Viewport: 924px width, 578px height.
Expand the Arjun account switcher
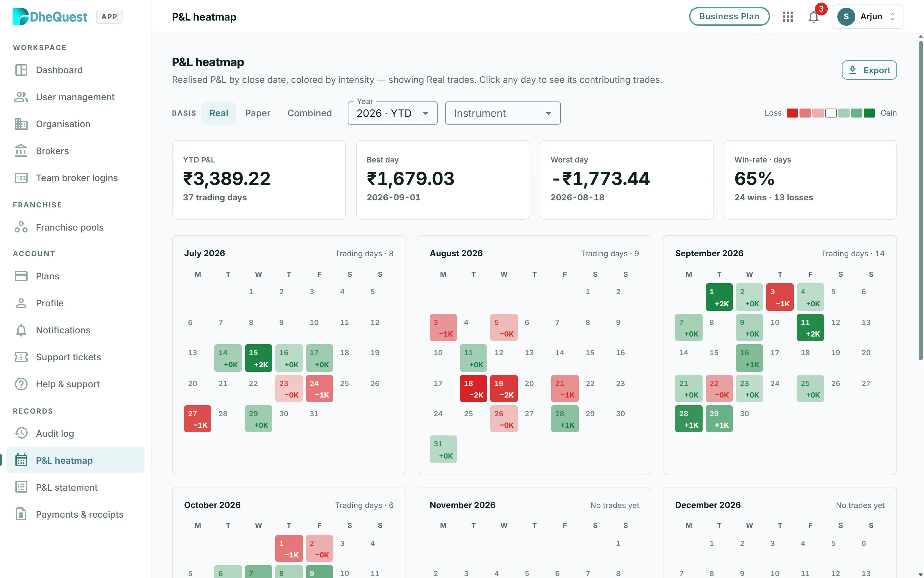(867, 17)
